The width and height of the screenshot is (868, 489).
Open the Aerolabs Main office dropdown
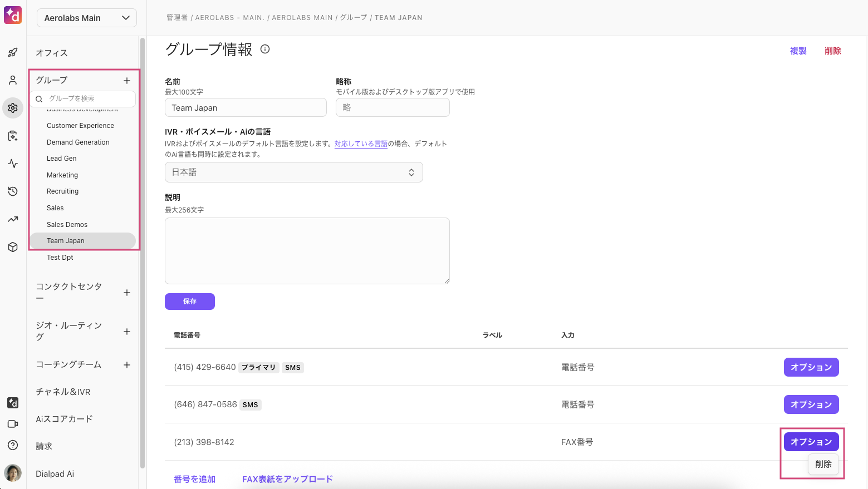pos(86,18)
